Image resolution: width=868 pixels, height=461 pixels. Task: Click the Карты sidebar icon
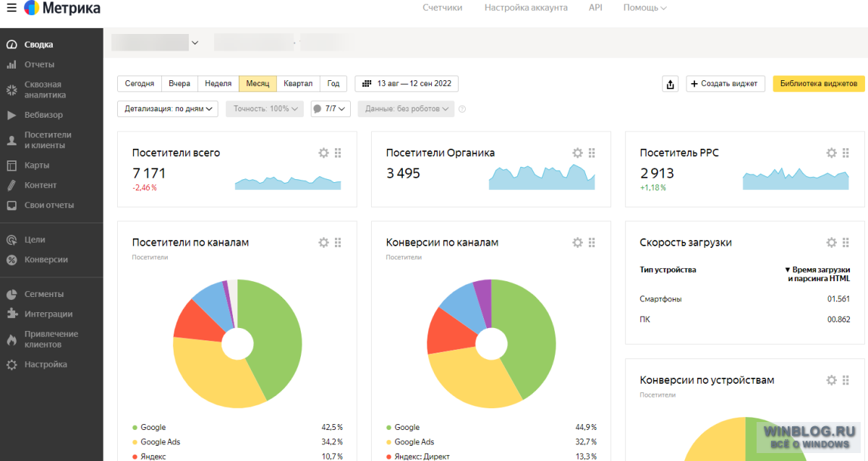[x=12, y=165]
